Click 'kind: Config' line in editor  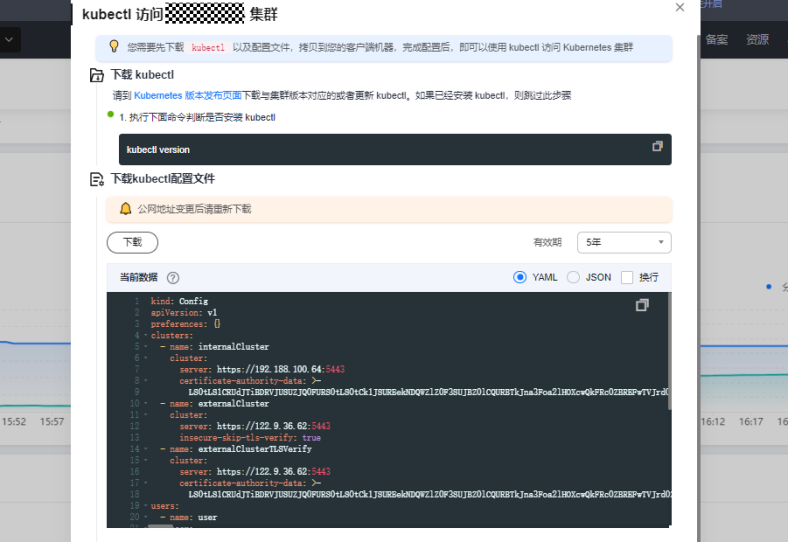pyautogui.click(x=179, y=301)
